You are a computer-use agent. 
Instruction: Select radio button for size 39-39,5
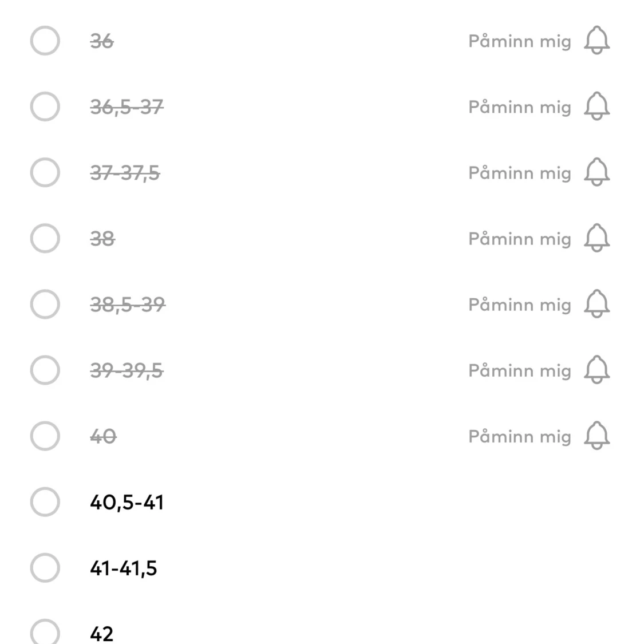tap(45, 370)
